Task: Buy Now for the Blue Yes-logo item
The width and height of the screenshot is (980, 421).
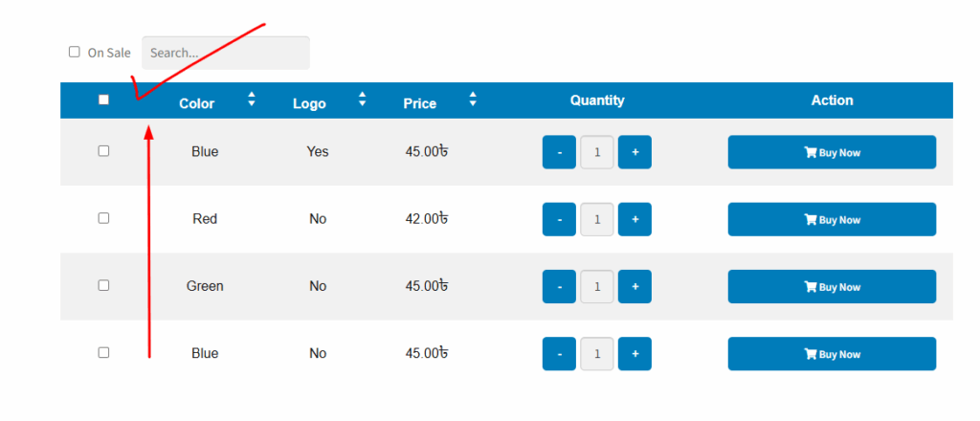Action: click(832, 152)
